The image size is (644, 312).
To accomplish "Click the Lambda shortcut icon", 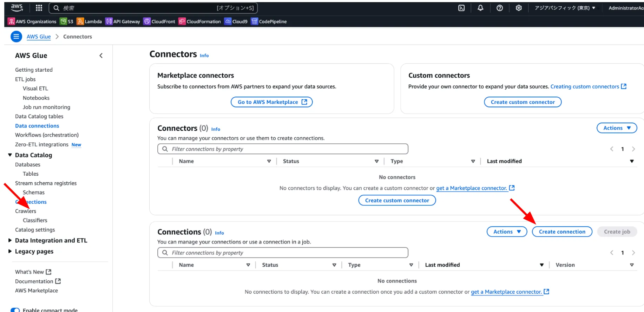I will 80,21.
